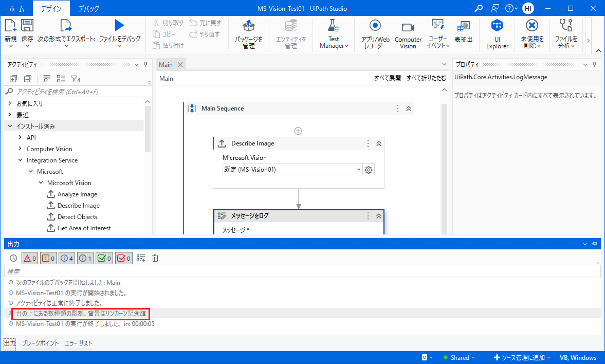Toggle timestamps clock icon in Output
The width and height of the screenshot is (605, 364).
[x=13, y=258]
